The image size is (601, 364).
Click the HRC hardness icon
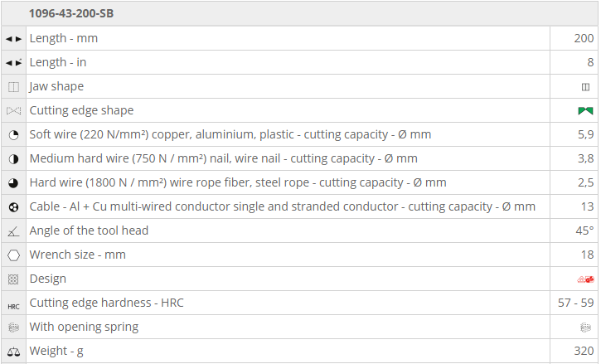point(13,303)
